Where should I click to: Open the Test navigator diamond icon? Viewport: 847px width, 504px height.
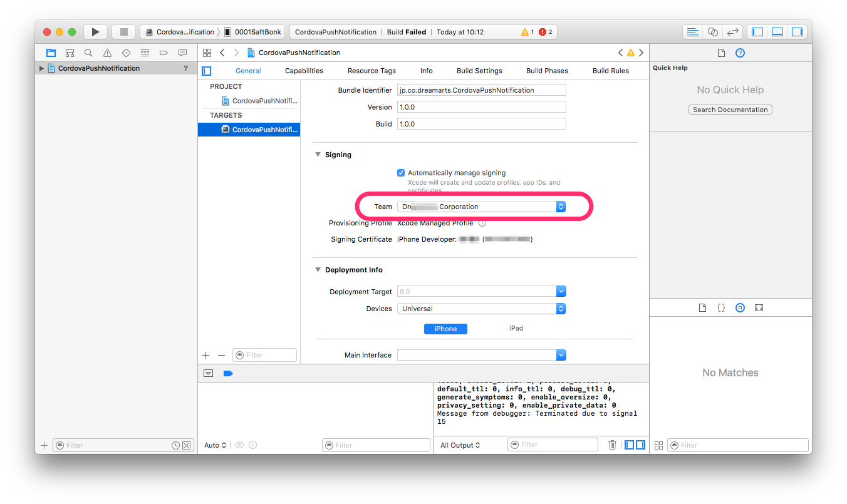pyautogui.click(x=126, y=53)
